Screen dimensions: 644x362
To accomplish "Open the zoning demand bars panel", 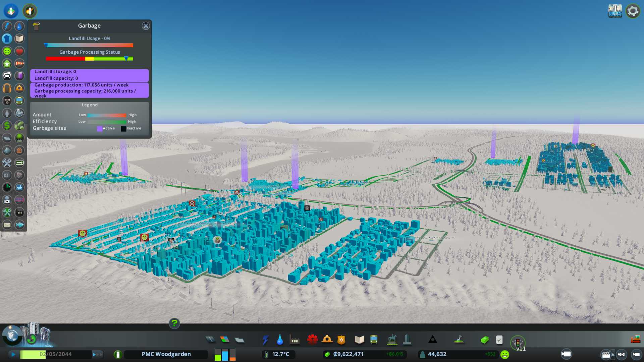I will (x=225, y=354).
